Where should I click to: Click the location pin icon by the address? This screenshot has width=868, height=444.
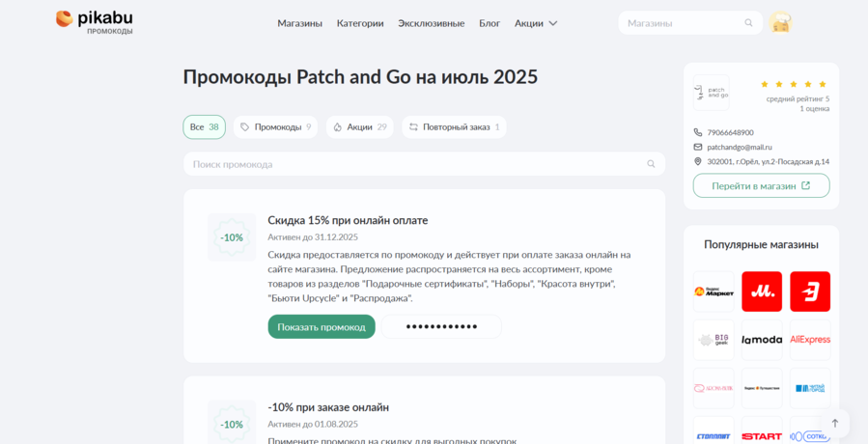pos(697,161)
